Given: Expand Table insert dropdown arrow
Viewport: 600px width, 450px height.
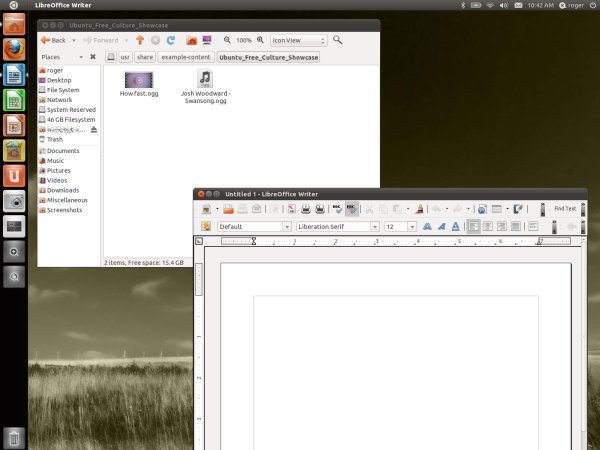Looking at the screenshot, I should (507, 209).
